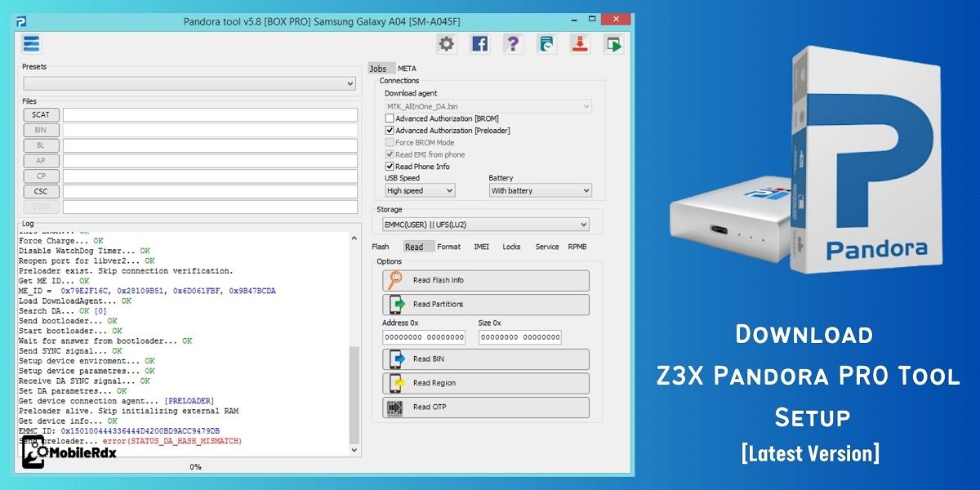The width and height of the screenshot is (980, 490).
Task: Click the Read OTP button
Action: [x=485, y=408]
